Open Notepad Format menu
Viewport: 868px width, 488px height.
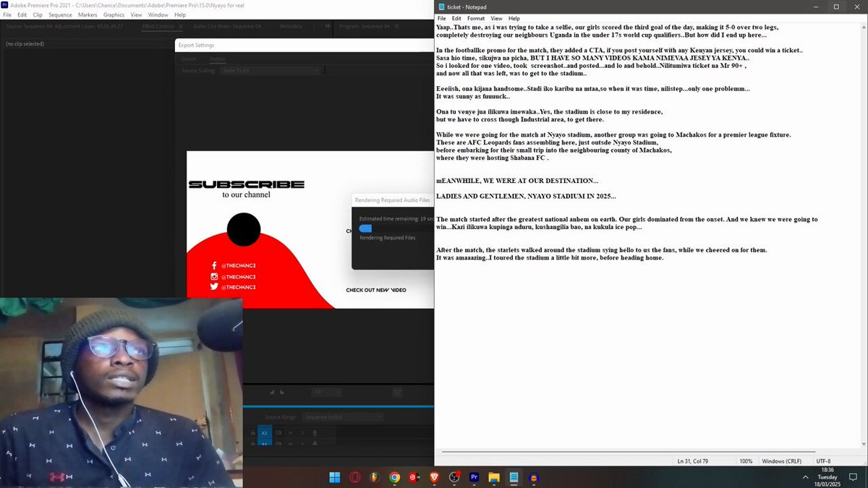[x=476, y=18]
